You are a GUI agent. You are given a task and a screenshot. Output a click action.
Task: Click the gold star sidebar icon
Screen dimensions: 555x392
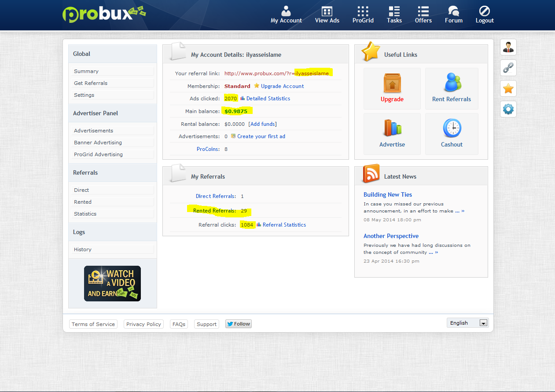tap(508, 88)
